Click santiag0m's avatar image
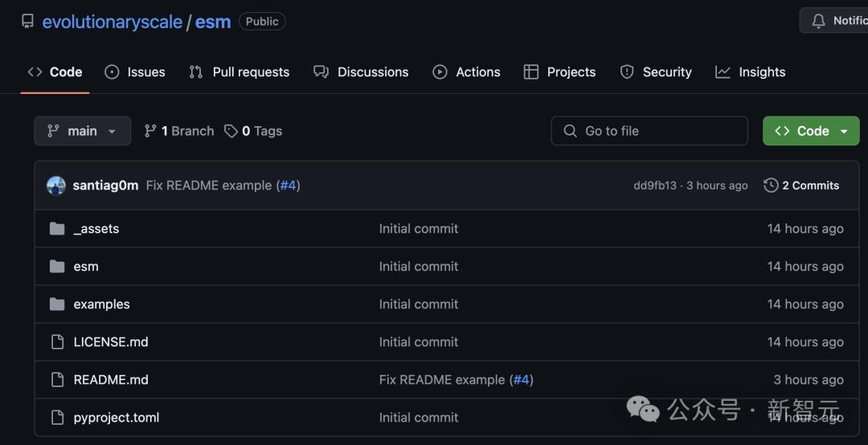Viewport: 868px width, 445px height. [56, 186]
